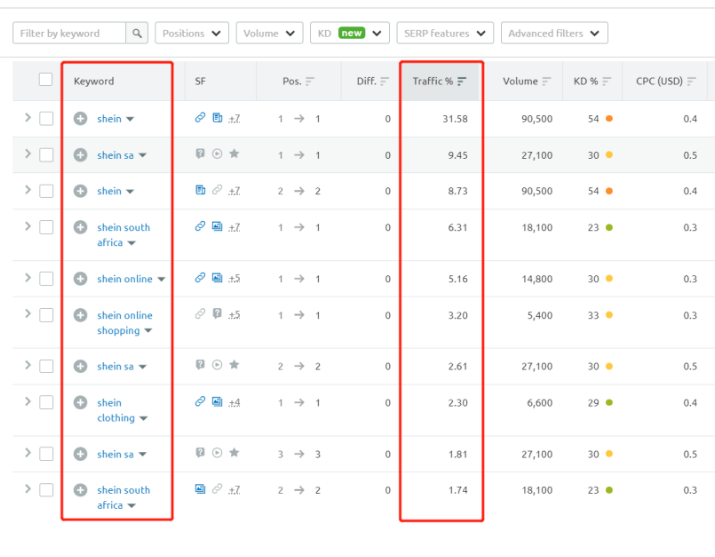Click the SF column header
Viewport: 715px width, 557px height.
[x=200, y=81]
